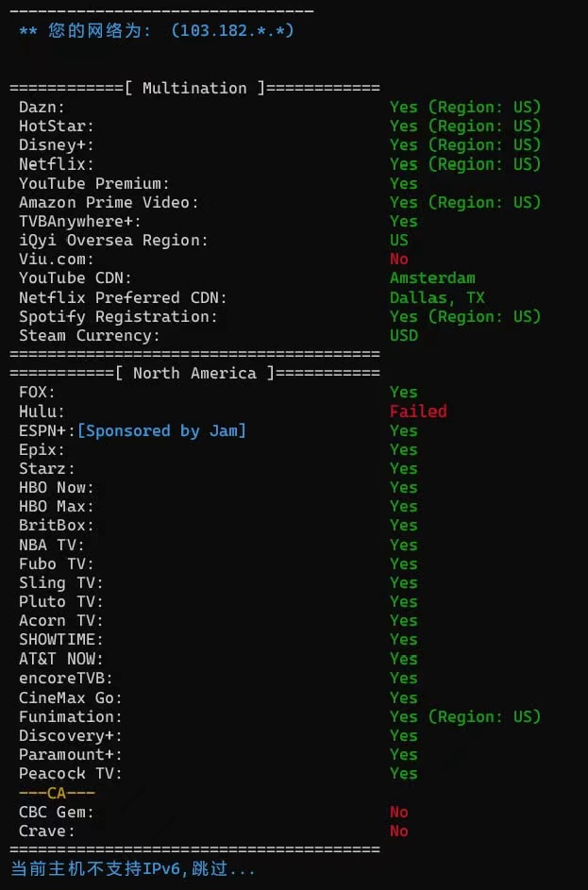The image size is (588, 890).
Task: Click the network IP 103.182.*.* text
Action: [x=233, y=31]
